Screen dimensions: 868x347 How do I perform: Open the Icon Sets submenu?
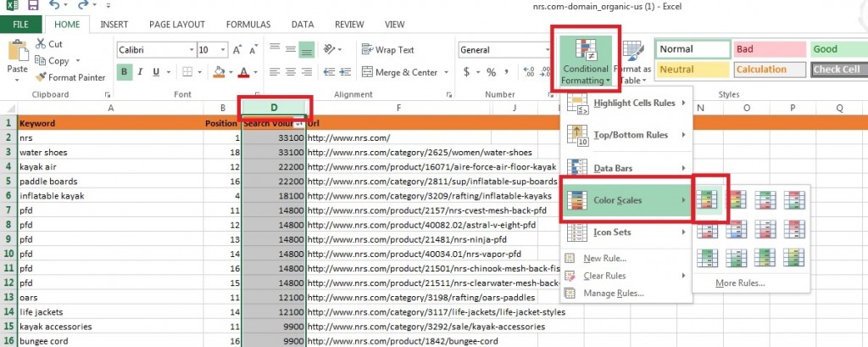tap(626, 232)
